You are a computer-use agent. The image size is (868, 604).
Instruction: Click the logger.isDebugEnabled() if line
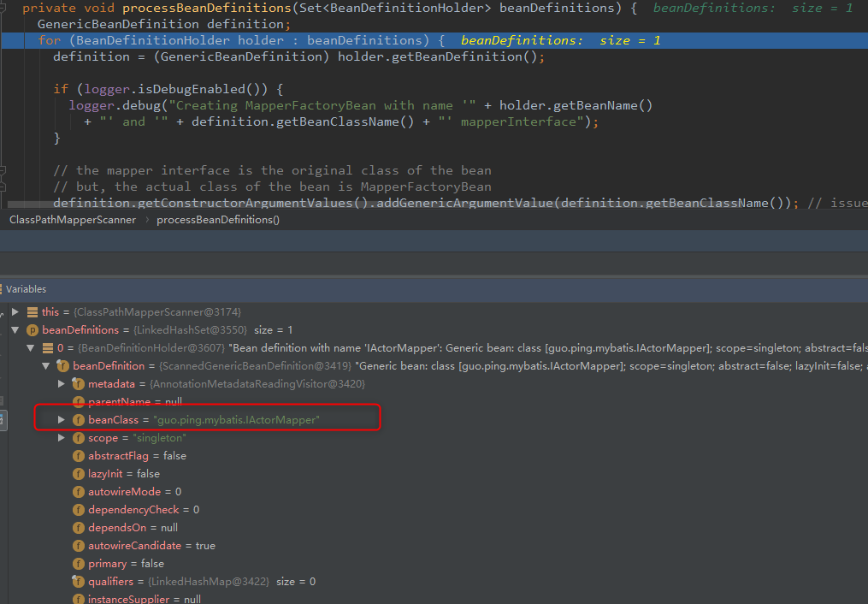168,89
